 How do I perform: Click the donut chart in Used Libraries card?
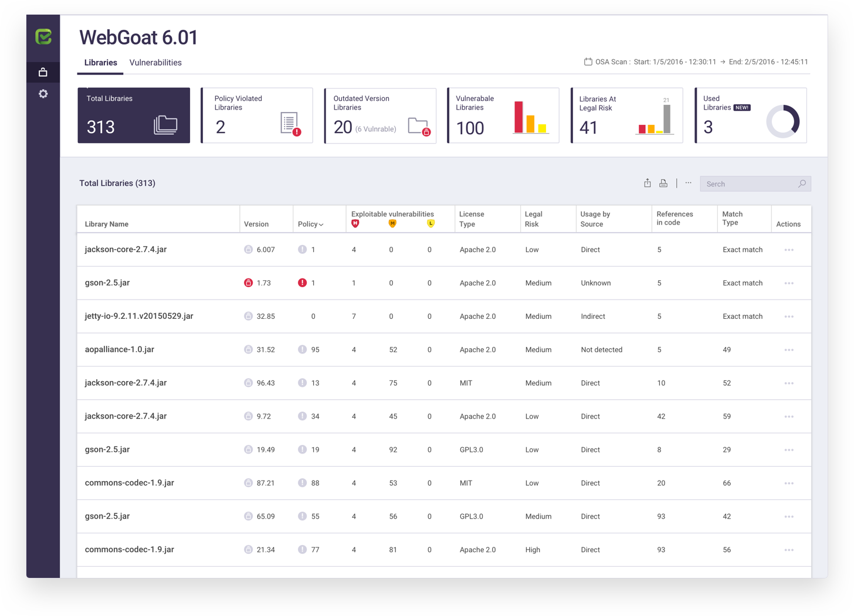click(x=783, y=121)
